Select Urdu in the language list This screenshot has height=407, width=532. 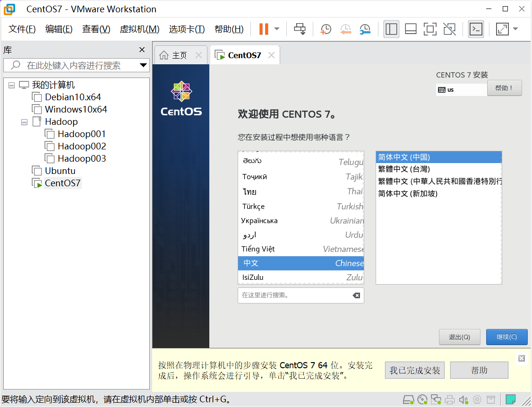pyautogui.click(x=301, y=234)
